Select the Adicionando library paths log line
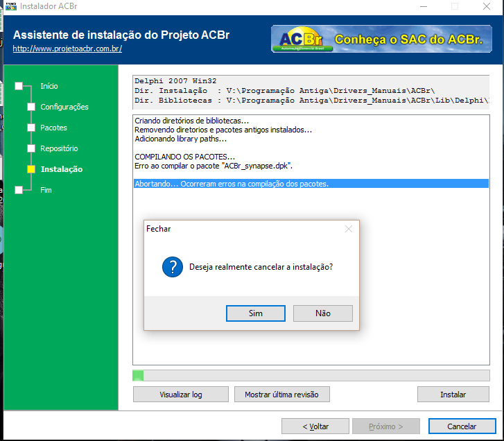The height and width of the screenshot is (441, 504). (x=181, y=139)
